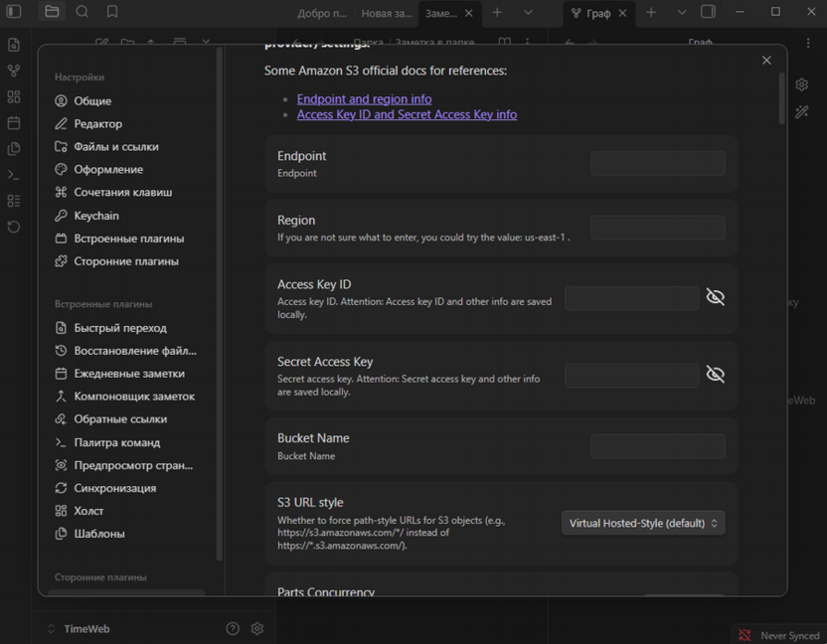Image resolution: width=827 pixels, height=644 pixels.
Task: Show the Access Key ID via eye icon
Action: coord(715,297)
